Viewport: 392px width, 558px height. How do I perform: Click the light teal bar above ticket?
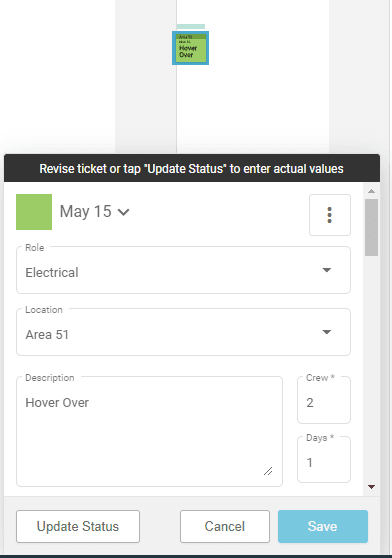[191, 26]
